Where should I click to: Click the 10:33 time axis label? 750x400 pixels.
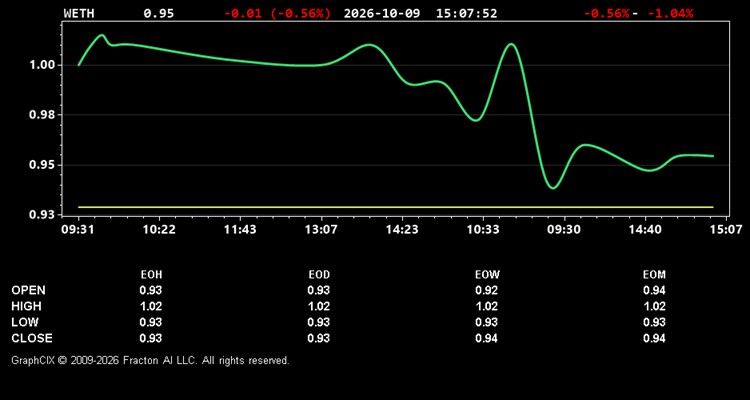pyautogui.click(x=483, y=230)
